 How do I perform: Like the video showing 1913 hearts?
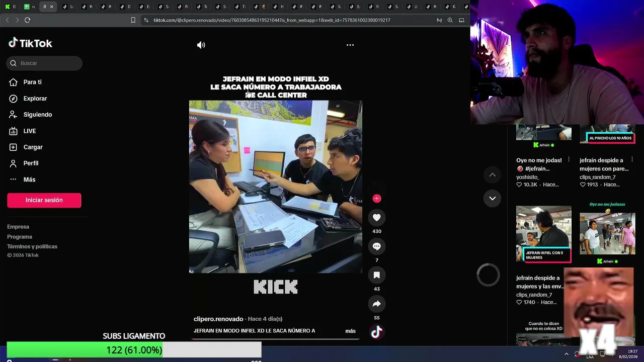point(583,185)
